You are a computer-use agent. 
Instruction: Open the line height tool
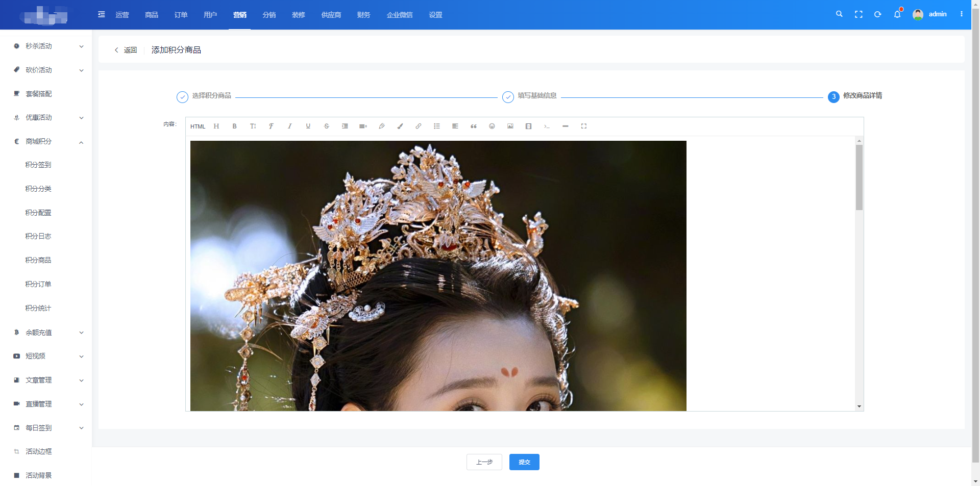[x=363, y=126]
